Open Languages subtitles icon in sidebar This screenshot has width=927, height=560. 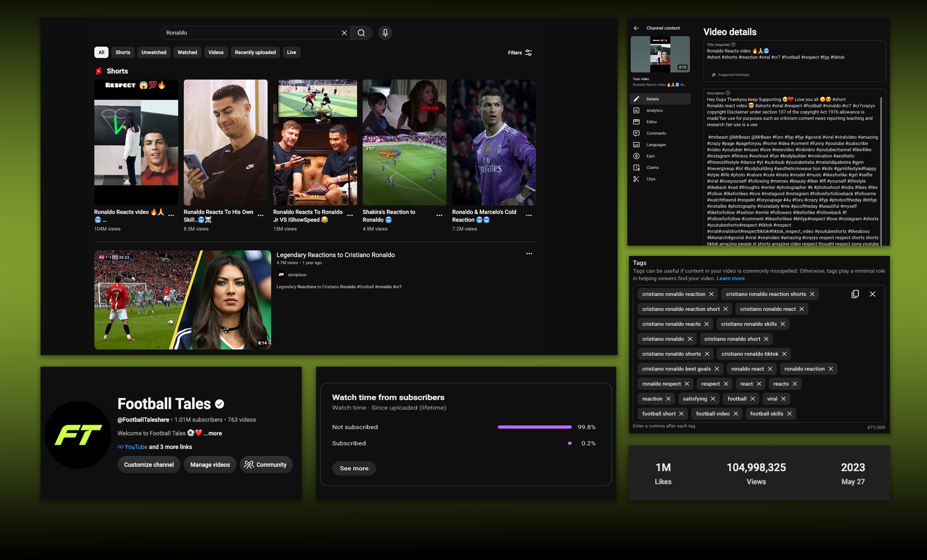(636, 145)
